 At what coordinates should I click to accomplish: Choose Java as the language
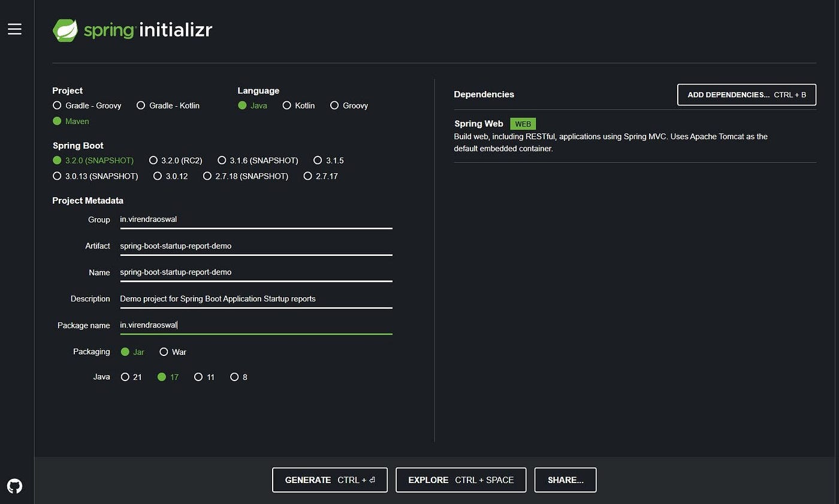(252, 105)
